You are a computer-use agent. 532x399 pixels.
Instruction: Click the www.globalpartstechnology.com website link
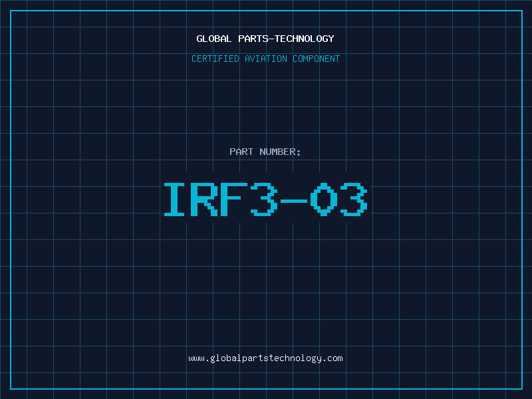(x=265, y=358)
